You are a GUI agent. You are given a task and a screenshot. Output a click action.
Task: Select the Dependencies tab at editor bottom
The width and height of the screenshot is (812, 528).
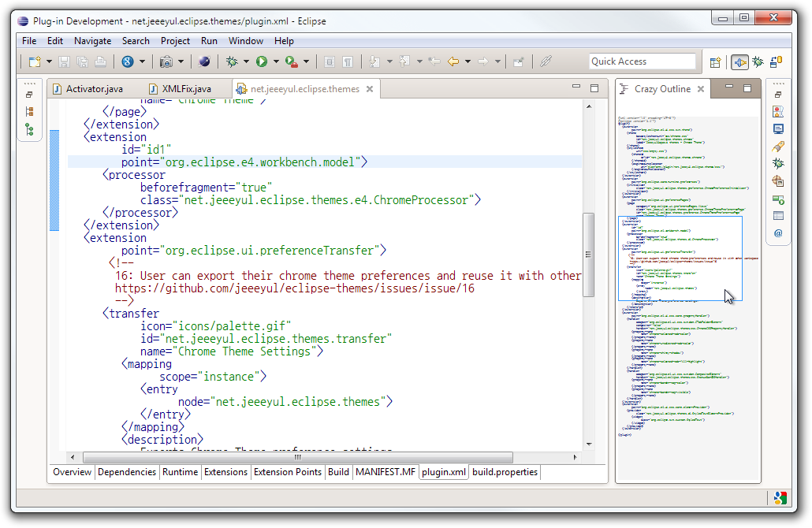127,472
